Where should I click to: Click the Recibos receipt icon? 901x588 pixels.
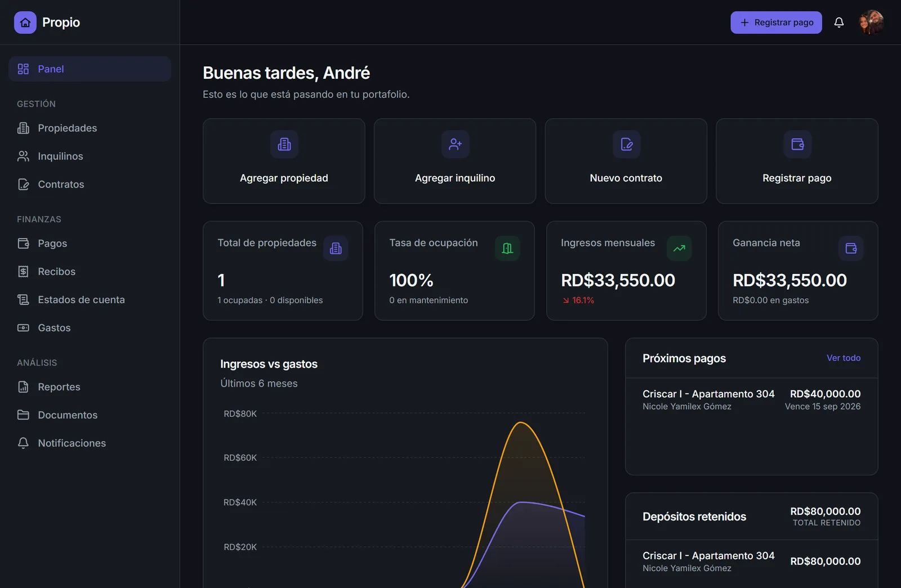[x=23, y=272]
